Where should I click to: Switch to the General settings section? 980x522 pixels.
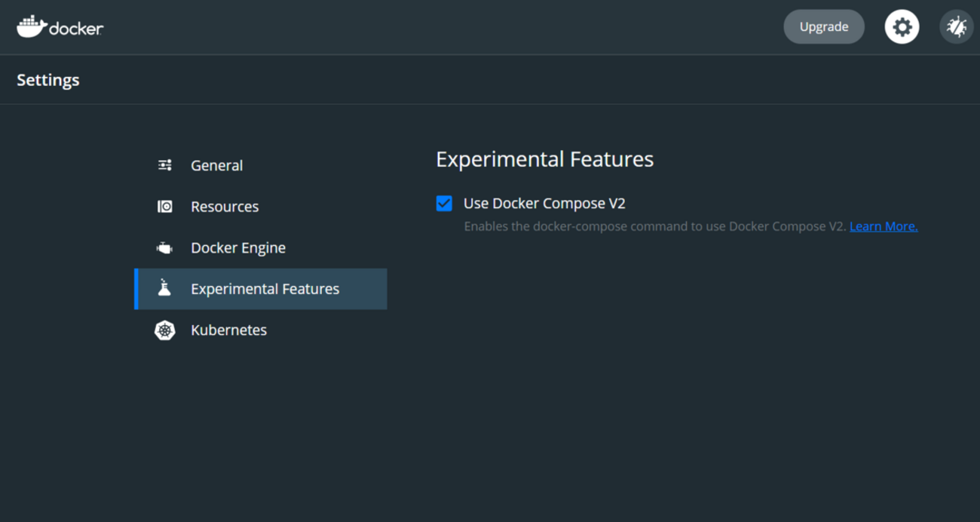tap(216, 166)
